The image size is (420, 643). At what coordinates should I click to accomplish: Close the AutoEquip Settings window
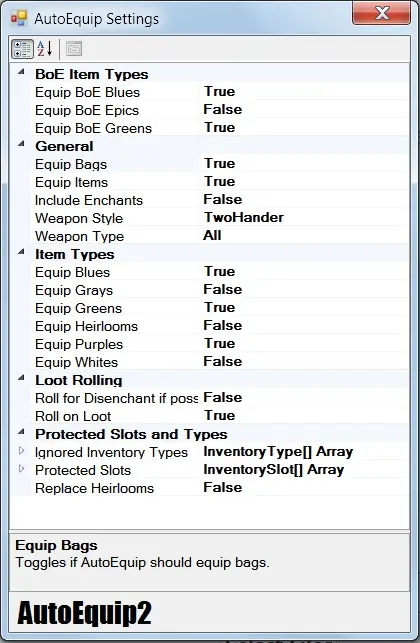(x=381, y=13)
